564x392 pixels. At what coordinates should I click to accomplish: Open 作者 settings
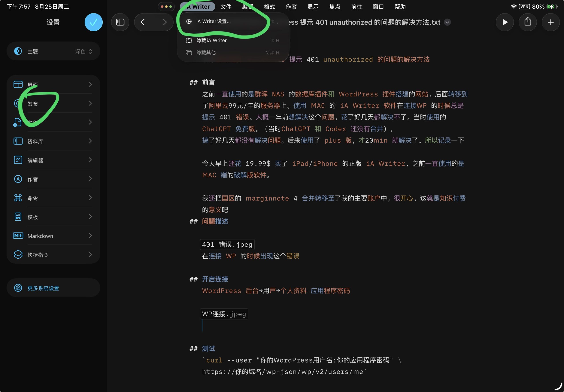[x=53, y=179]
